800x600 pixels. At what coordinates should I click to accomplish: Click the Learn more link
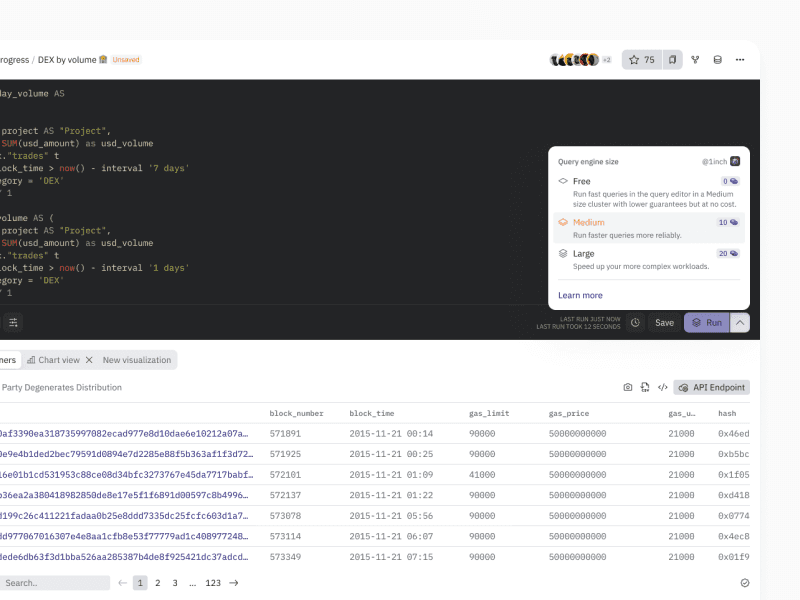[x=580, y=295]
